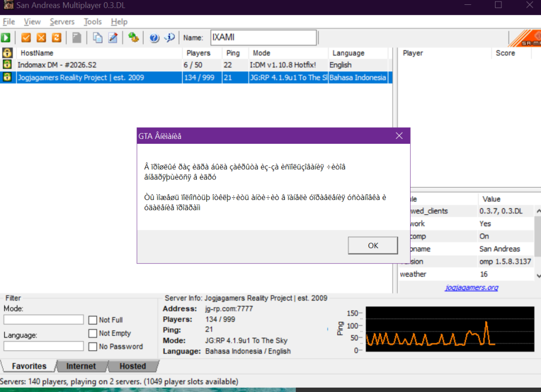Viewport: 541px width, 392px height.
Task: Click the Refresh Server orange icon
Action: [57, 37]
